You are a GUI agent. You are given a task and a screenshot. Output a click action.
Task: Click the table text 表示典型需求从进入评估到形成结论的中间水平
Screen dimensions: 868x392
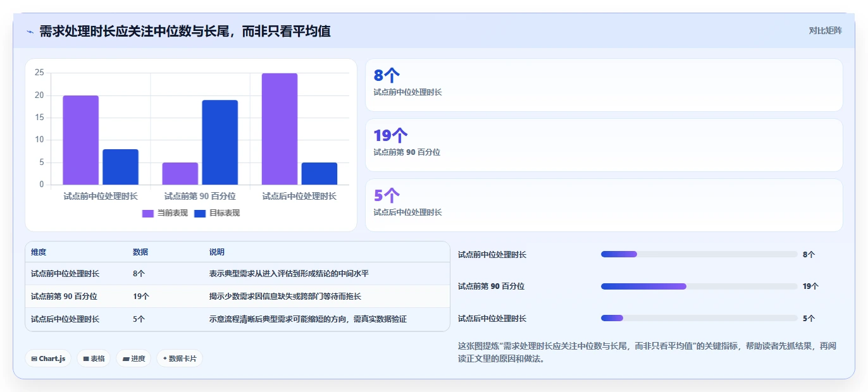[x=289, y=274]
